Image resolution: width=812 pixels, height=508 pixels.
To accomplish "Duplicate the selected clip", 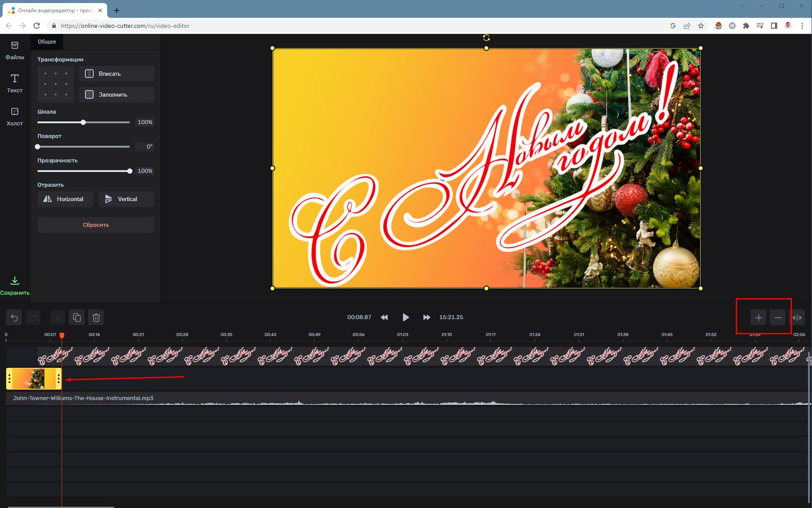I will [x=77, y=318].
